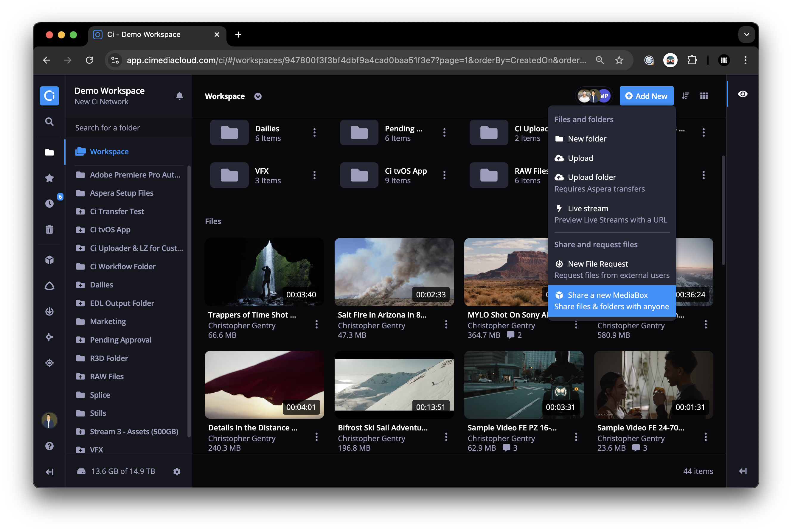Open recent activity clock icon
Screen dimensions: 792x532
click(x=49, y=203)
